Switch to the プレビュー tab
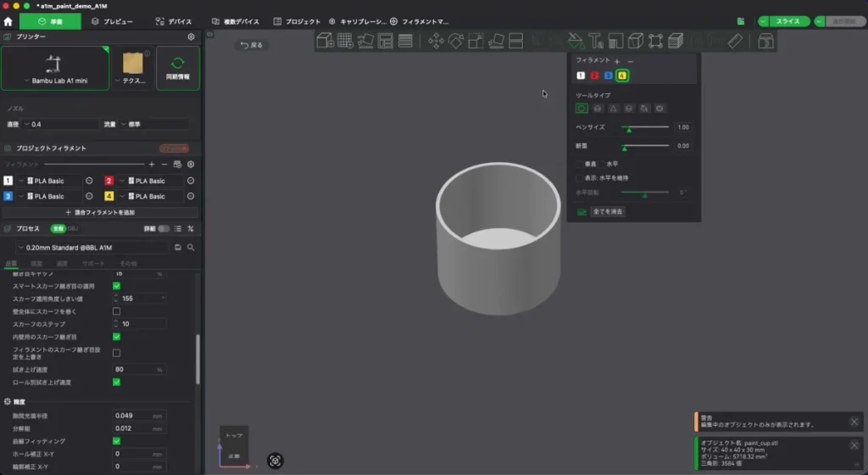This screenshot has width=868, height=475. (113, 21)
